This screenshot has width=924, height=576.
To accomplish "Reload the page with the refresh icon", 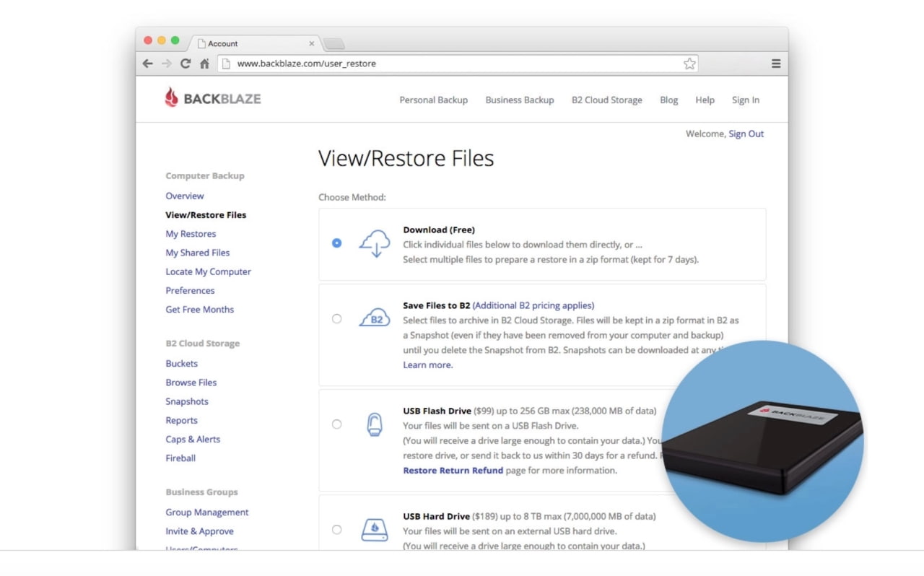I will [186, 64].
